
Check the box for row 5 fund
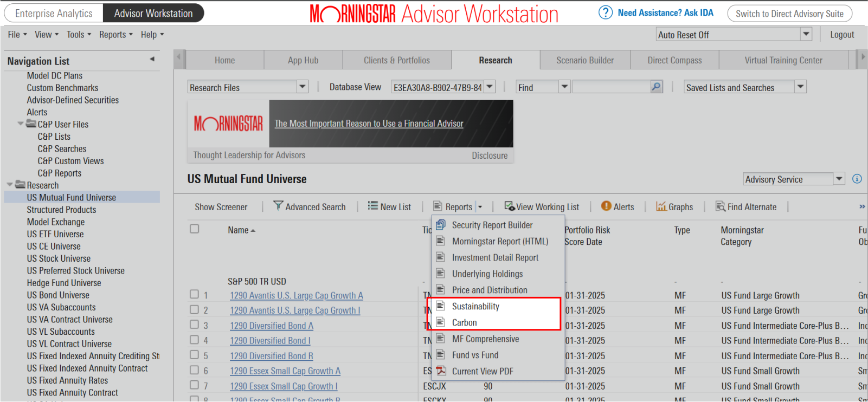[x=194, y=355]
